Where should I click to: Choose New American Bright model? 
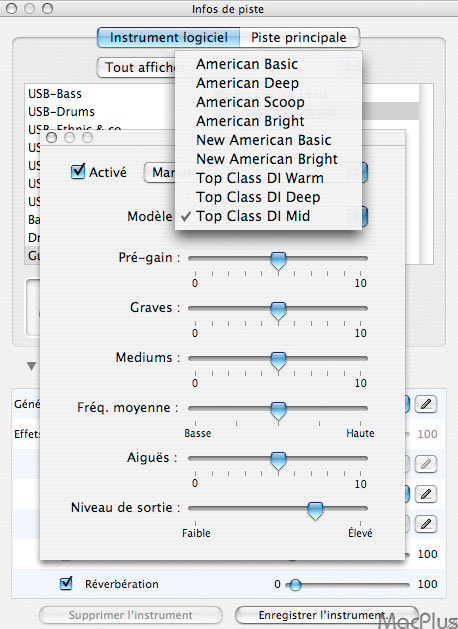268,159
